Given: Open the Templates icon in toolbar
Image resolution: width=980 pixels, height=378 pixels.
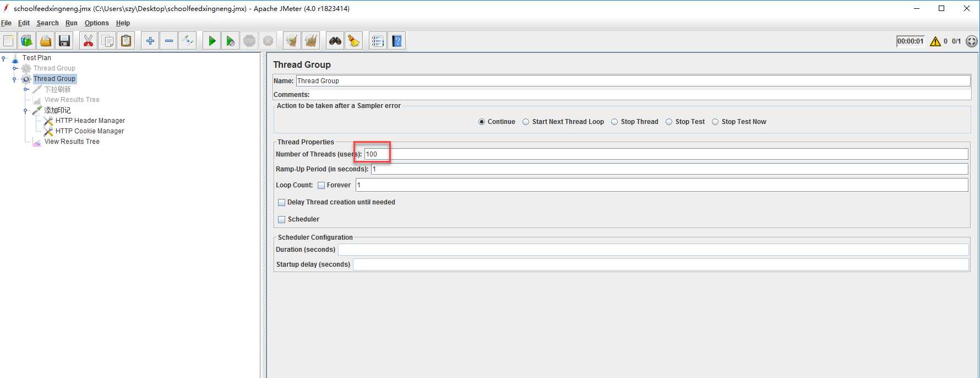Looking at the screenshot, I should pos(26,41).
